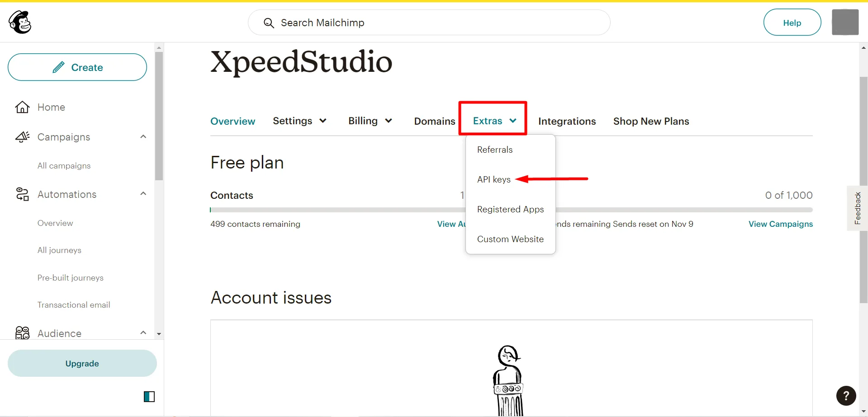Open the account avatar menu
868x417 pixels.
[x=845, y=22]
